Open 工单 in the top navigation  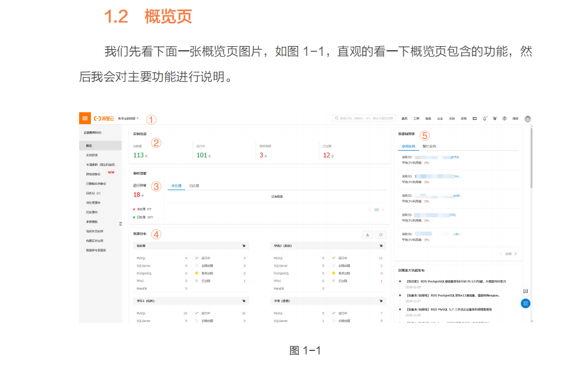[416, 119]
